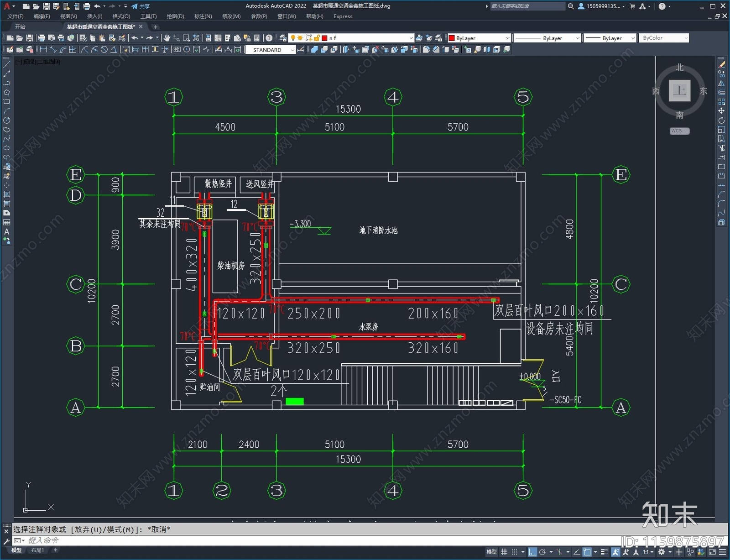Click the Linear dimension tool icon
730x560 pixels.
[44, 50]
